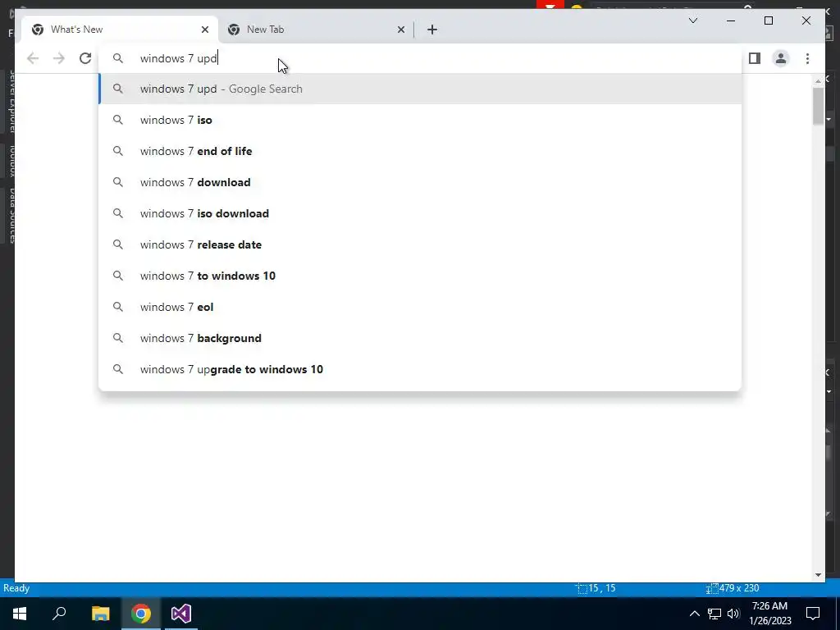Select 'windows 7 upd - Google Search' suggestion

(x=420, y=89)
